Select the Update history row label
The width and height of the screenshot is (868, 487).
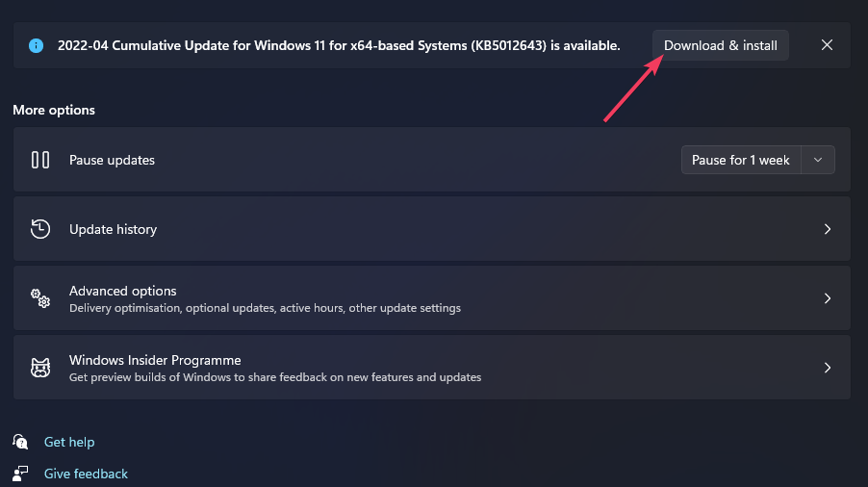pos(113,229)
